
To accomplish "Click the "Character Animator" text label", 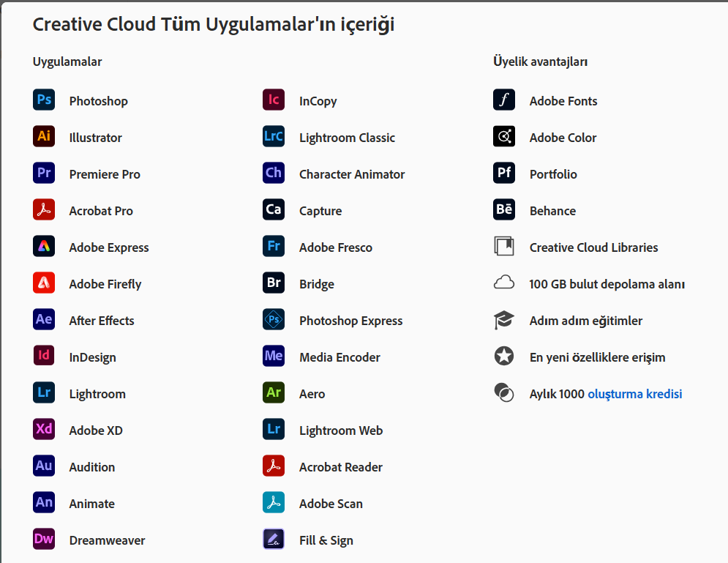I will tap(352, 174).
